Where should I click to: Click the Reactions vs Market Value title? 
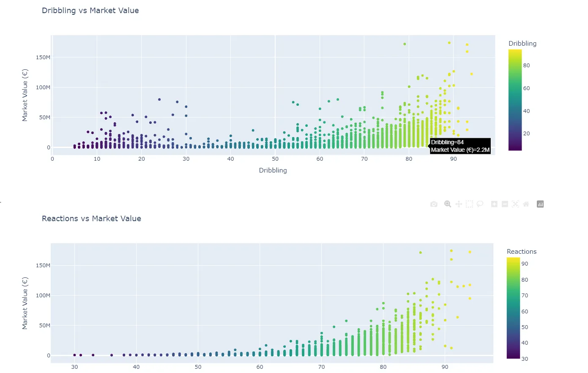point(91,219)
